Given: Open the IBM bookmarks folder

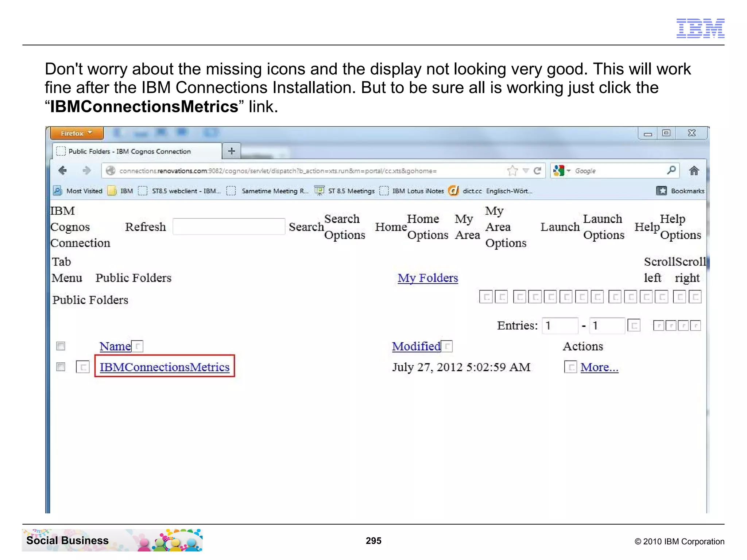Looking at the screenshot, I should coord(120,191).
